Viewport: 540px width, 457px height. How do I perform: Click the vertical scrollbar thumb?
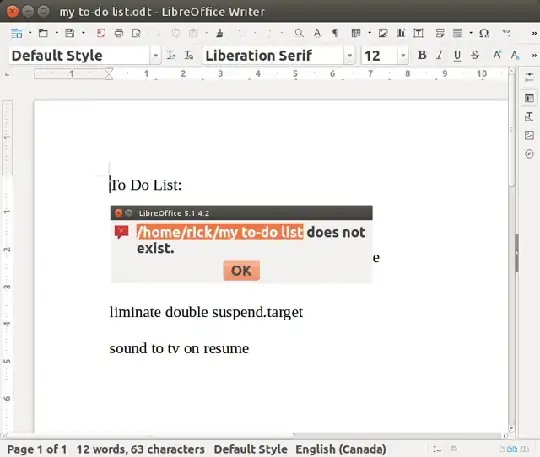(511, 131)
